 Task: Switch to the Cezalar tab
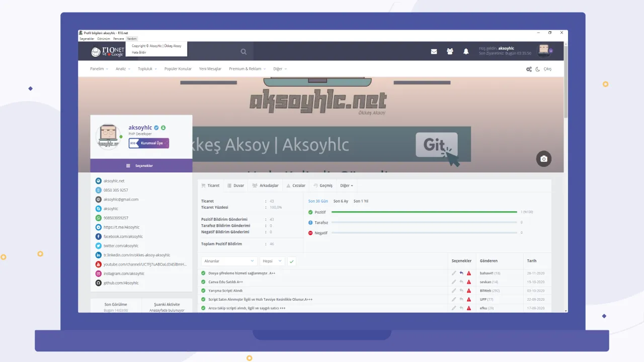point(296,186)
